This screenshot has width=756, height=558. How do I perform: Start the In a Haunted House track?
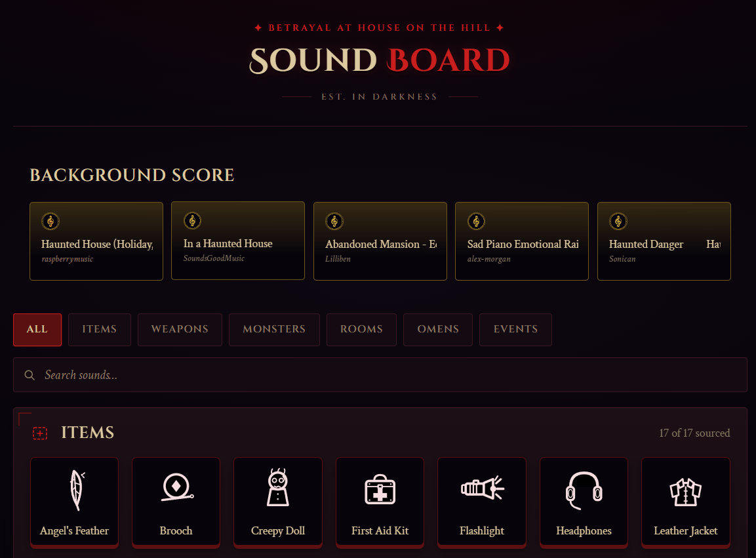pos(238,241)
